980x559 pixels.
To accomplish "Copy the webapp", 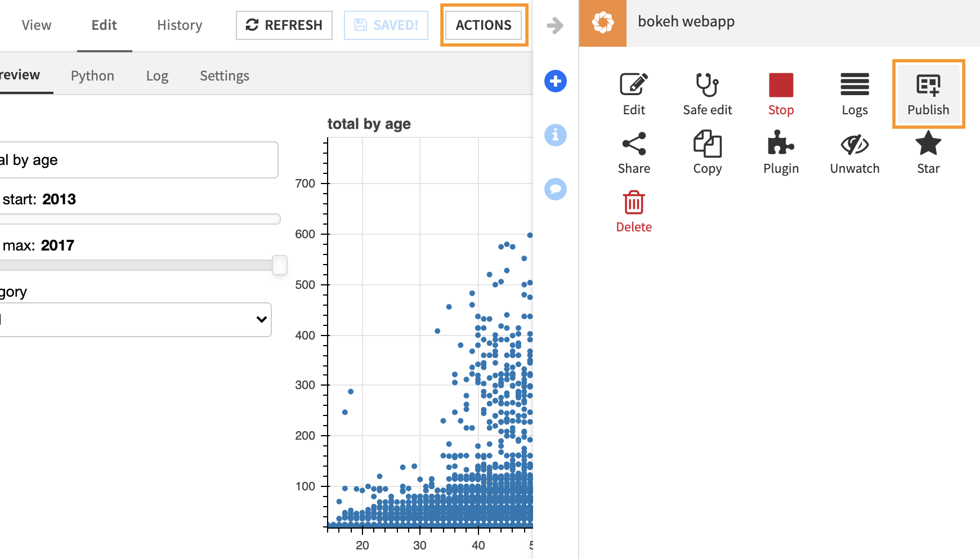I will click(x=708, y=153).
